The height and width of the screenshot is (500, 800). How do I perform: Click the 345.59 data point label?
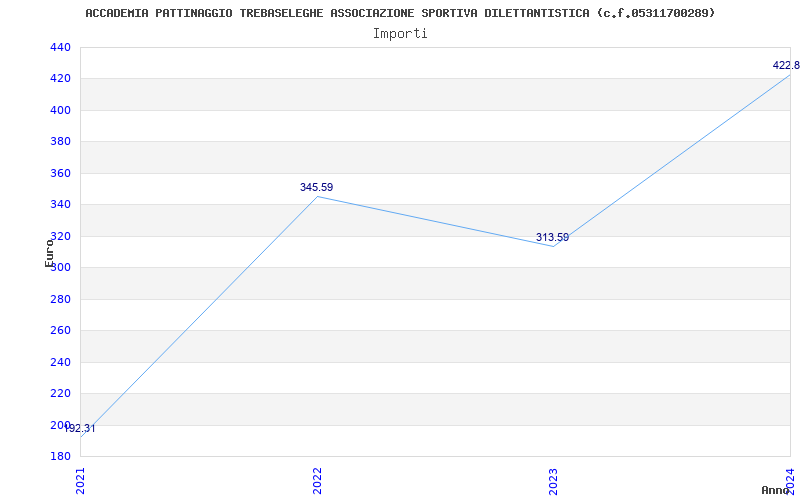click(316, 187)
